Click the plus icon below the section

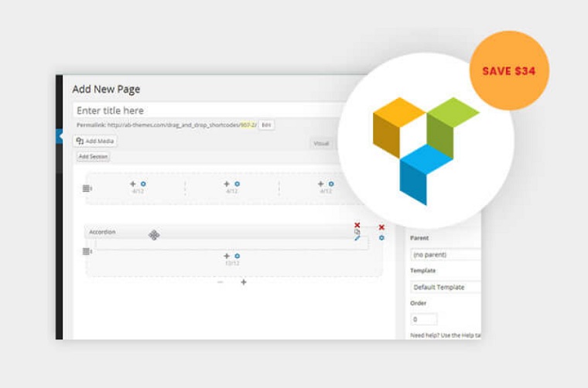tap(244, 282)
